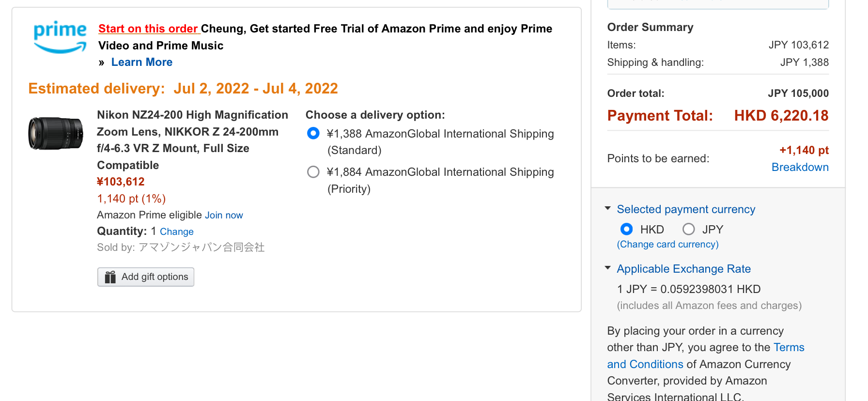The height and width of the screenshot is (401, 868).
Task: Collapse the Selected payment currency section
Action: pyautogui.click(x=608, y=209)
